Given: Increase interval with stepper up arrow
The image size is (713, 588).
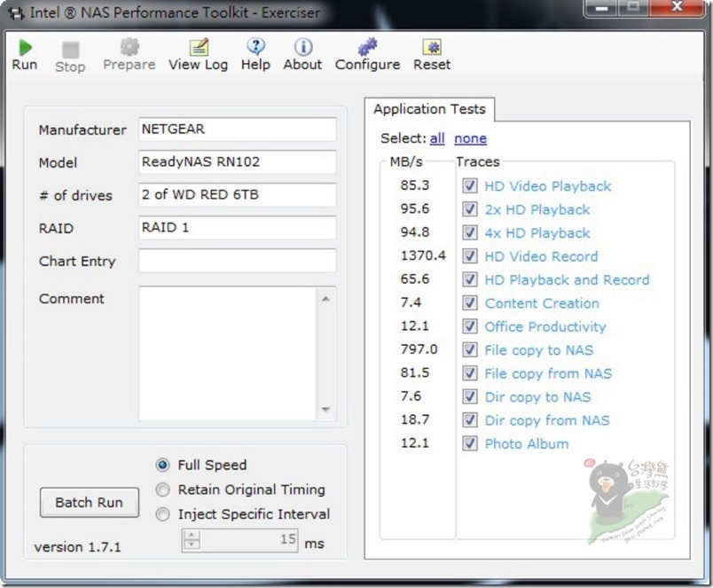Looking at the screenshot, I should 192,535.
